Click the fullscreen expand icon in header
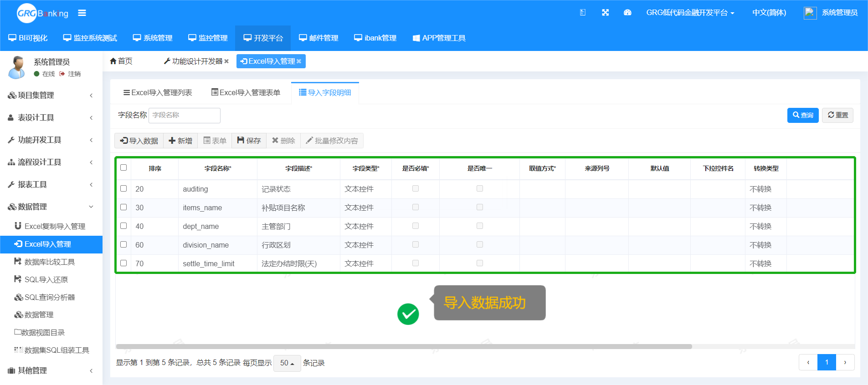868x385 pixels. [605, 13]
